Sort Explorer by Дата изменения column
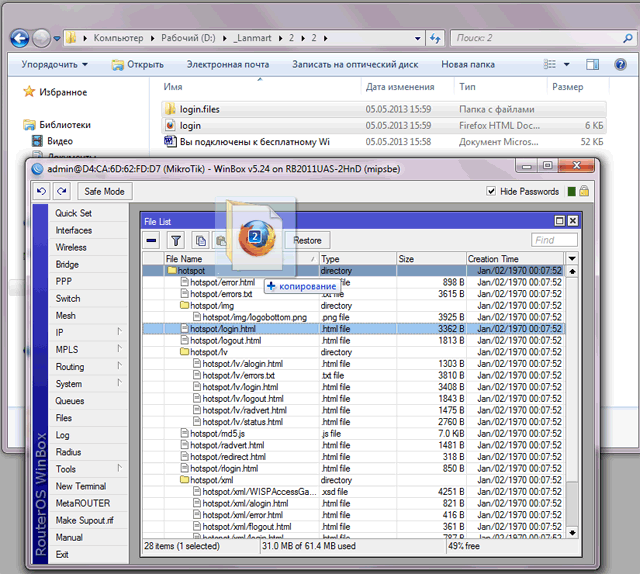The height and width of the screenshot is (574, 640). (407, 87)
